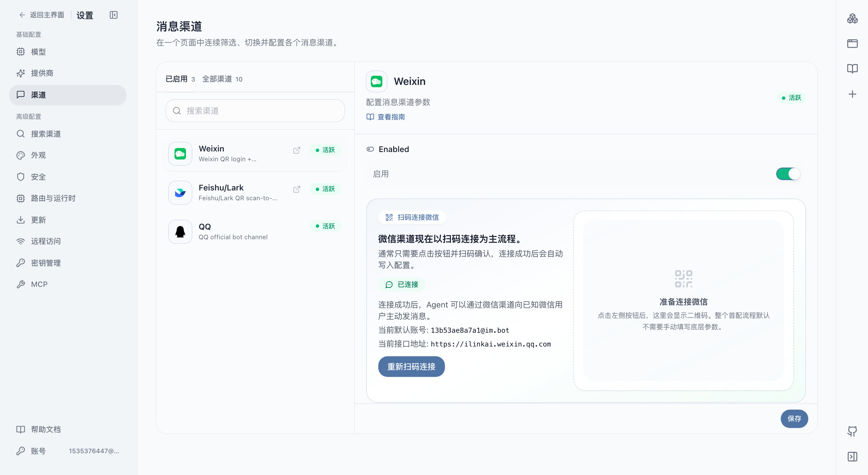868x475 pixels.
Task: Click the QQ penguin icon
Action: (180, 231)
